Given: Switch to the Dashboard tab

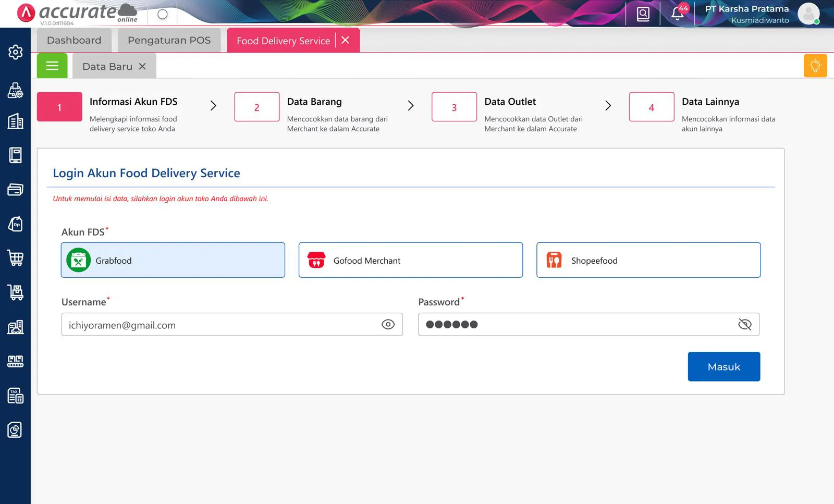Looking at the screenshot, I should [x=74, y=41].
